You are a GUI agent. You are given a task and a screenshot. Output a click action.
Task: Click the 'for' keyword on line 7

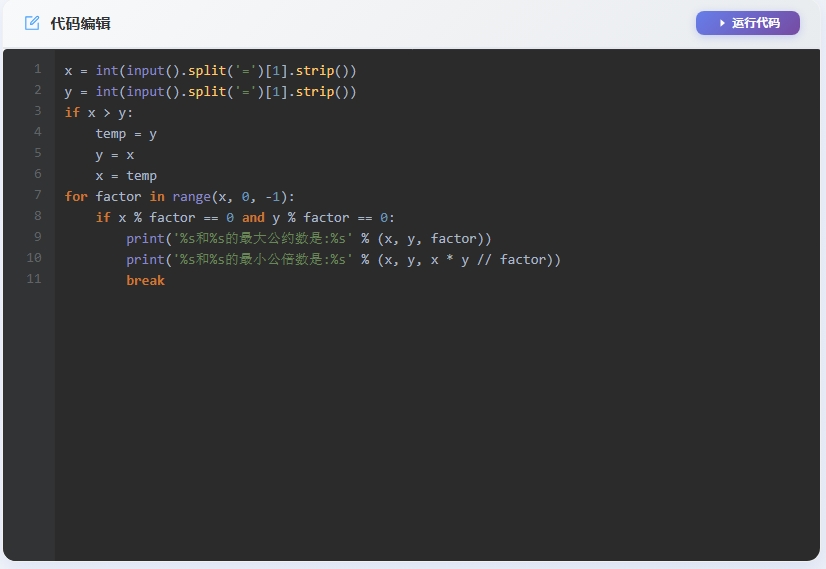pyautogui.click(x=76, y=197)
